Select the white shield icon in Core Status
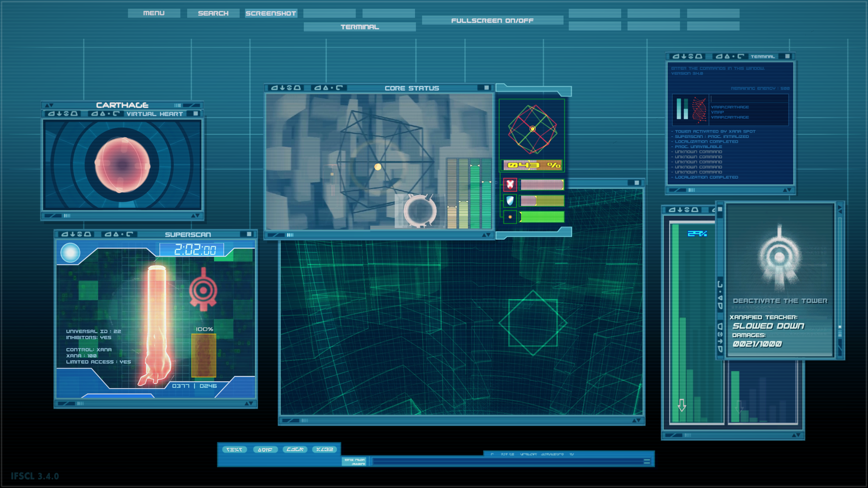The height and width of the screenshot is (488, 868). 510,201
